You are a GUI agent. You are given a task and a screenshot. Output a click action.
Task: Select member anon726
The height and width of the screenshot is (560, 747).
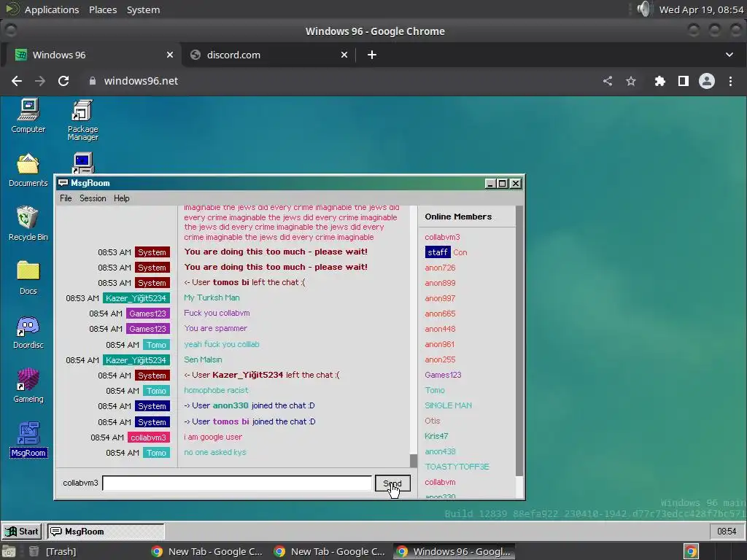pyautogui.click(x=440, y=268)
